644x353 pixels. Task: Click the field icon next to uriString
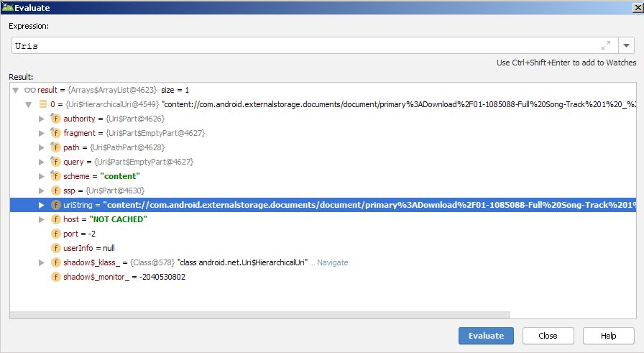[x=55, y=205]
